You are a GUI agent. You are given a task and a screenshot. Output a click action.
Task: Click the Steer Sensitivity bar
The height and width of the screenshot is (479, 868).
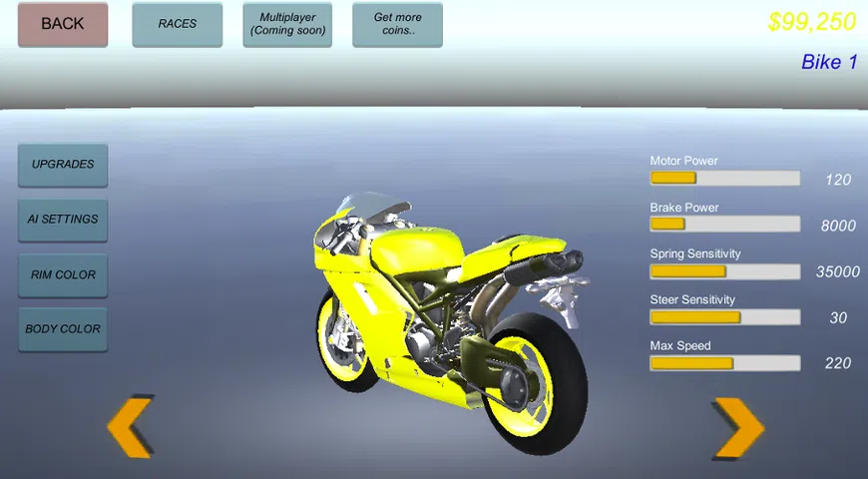[724, 317]
